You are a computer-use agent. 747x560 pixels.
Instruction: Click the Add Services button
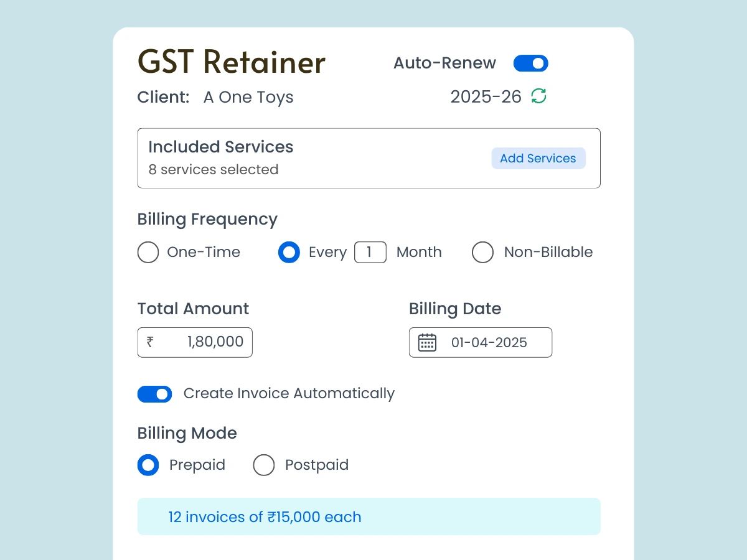coord(538,158)
